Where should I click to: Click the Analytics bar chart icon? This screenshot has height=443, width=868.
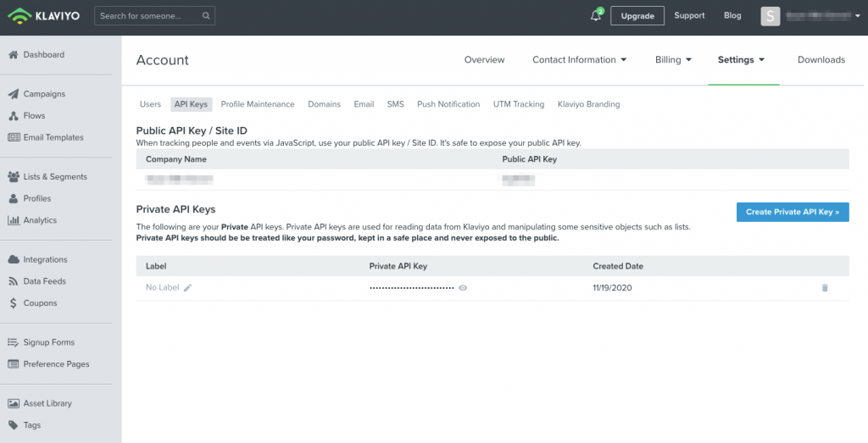point(14,220)
